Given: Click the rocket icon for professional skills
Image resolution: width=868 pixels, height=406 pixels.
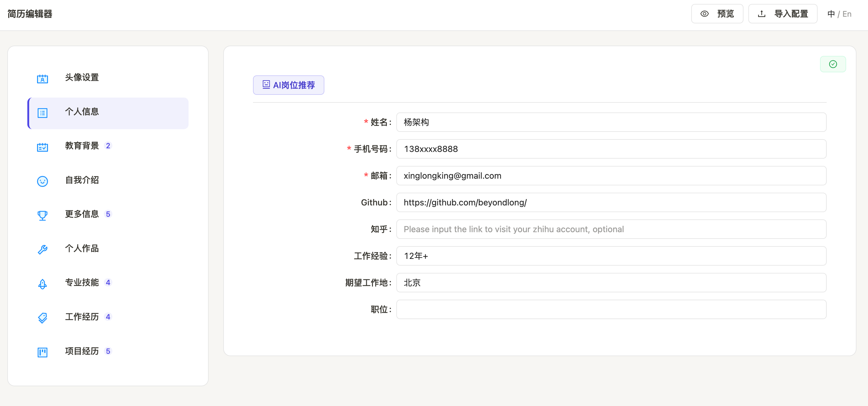Looking at the screenshot, I should pos(43,284).
